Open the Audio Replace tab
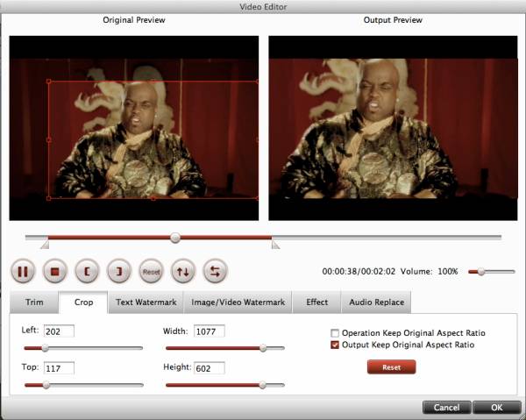Screen dimensions: 526x420 click(376, 303)
